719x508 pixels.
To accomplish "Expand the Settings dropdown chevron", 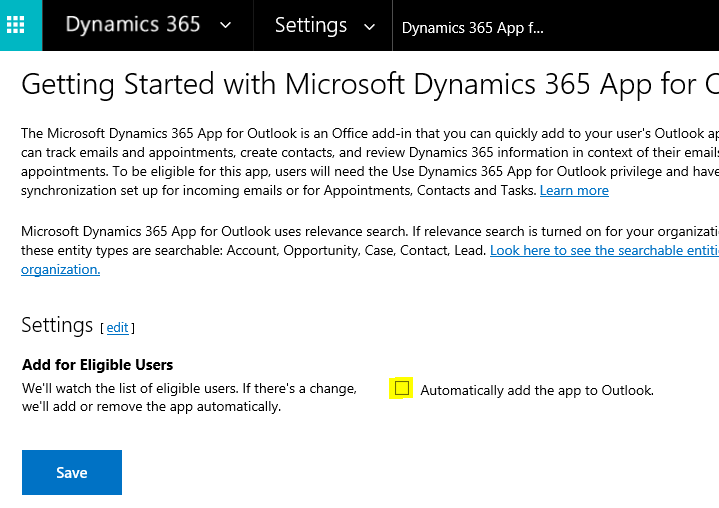I will [x=369, y=27].
